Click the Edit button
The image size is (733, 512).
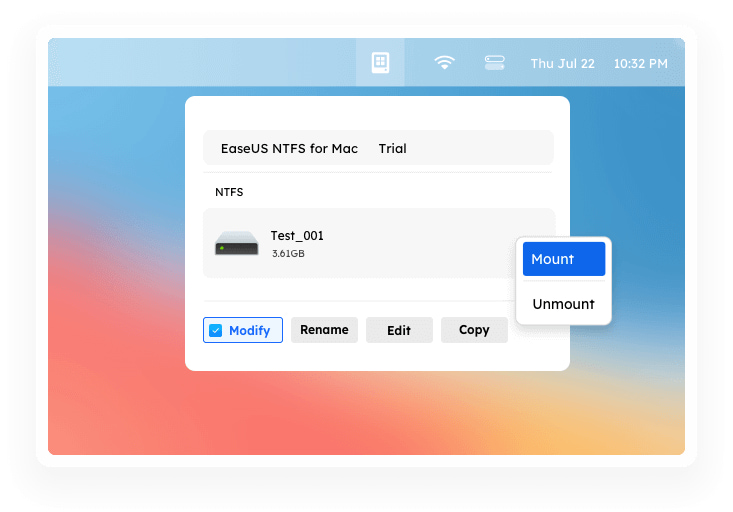coord(399,330)
